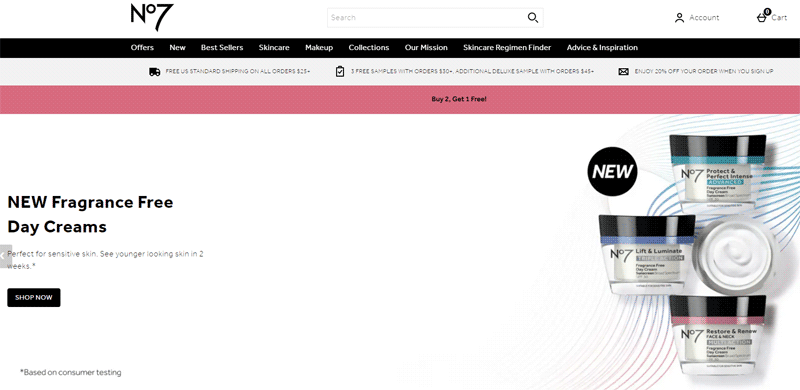Click 3 free samples offer text
The image size is (800, 390).
click(472, 72)
